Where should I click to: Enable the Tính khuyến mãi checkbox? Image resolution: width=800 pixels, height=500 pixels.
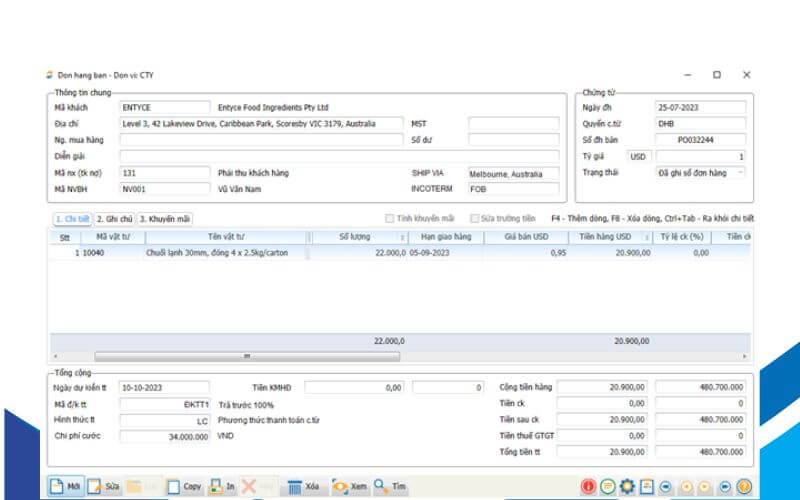(391, 218)
